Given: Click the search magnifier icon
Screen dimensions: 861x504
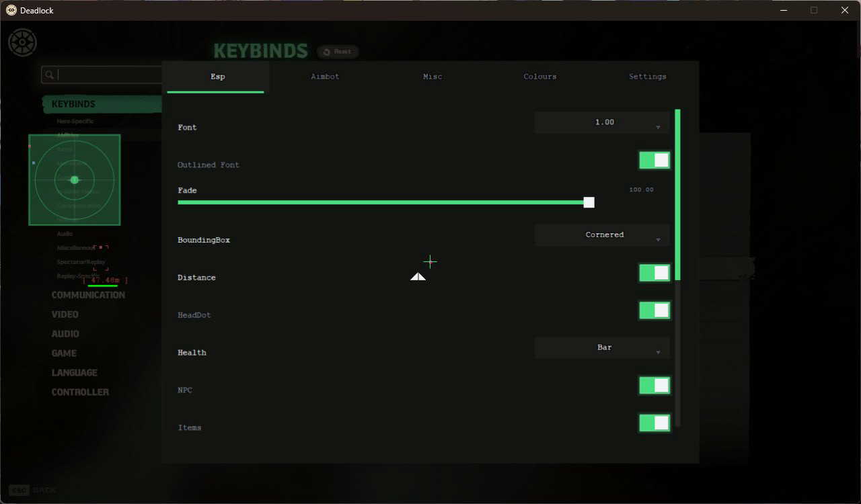Looking at the screenshot, I should click(48, 75).
